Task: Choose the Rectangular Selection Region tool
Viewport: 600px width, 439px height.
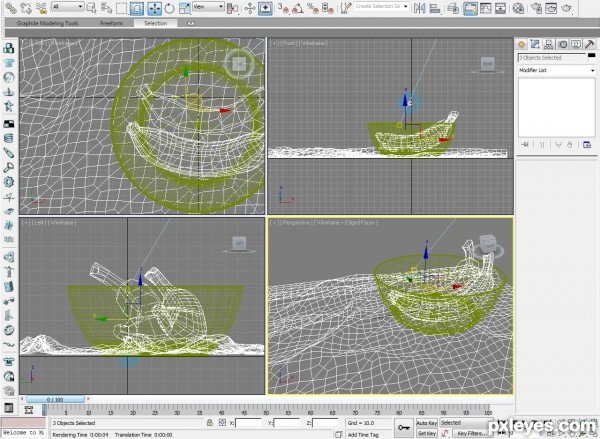Action: click(121, 8)
